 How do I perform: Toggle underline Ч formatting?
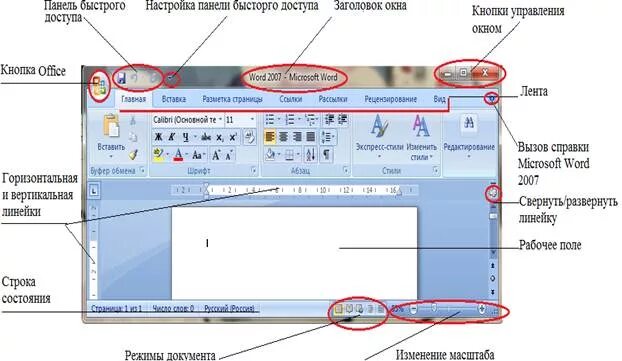185,137
